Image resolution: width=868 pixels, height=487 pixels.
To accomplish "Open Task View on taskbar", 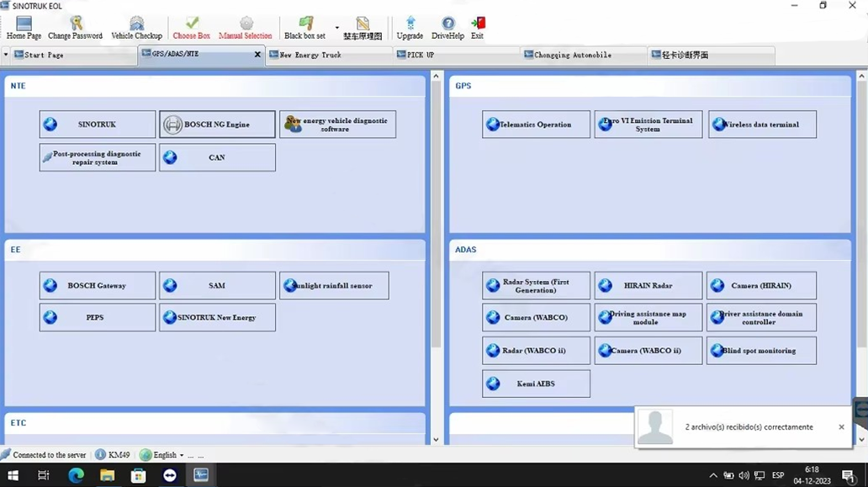I will (x=43, y=475).
